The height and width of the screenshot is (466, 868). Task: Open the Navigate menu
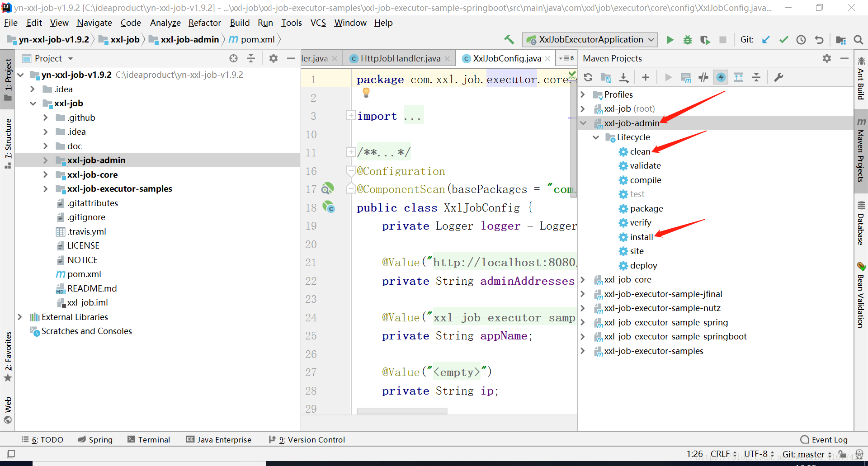tap(94, 23)
